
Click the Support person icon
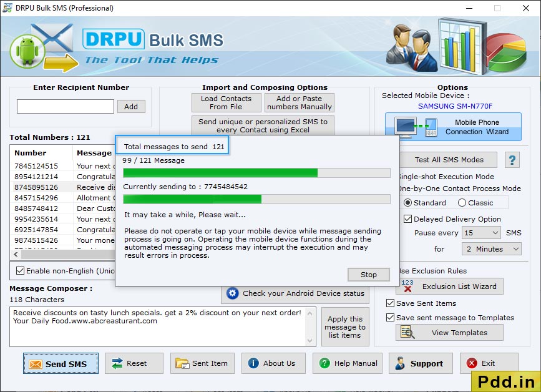[400, 363]
